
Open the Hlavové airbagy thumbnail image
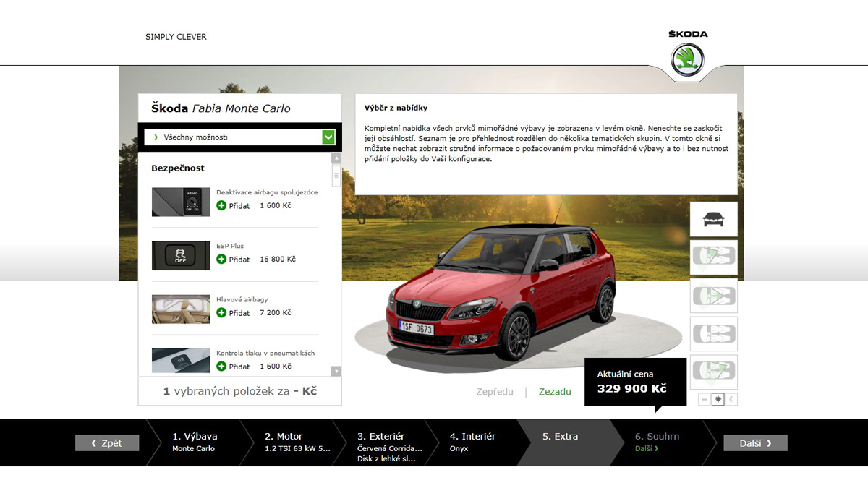[181, 309]
